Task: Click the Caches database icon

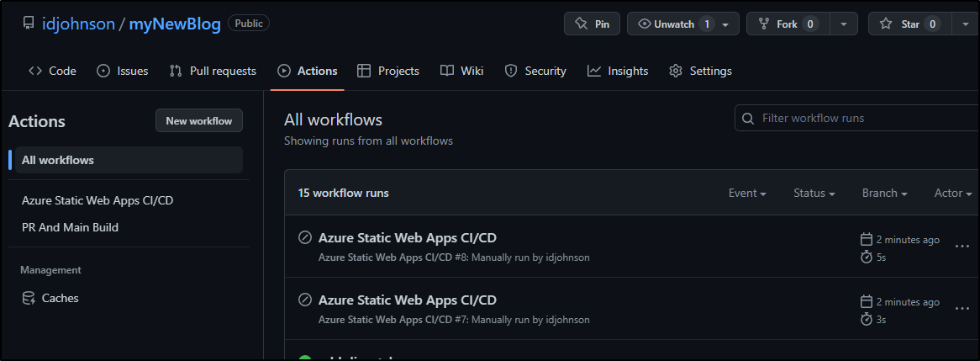Action: [x=29, y=298]
